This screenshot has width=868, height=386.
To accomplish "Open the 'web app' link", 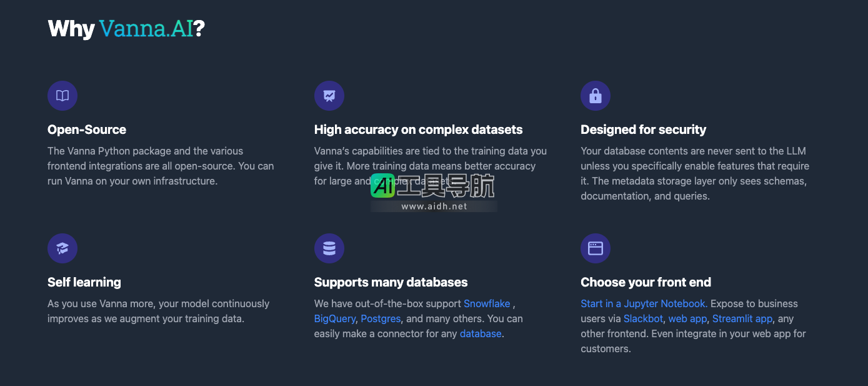I will point(687,318).
